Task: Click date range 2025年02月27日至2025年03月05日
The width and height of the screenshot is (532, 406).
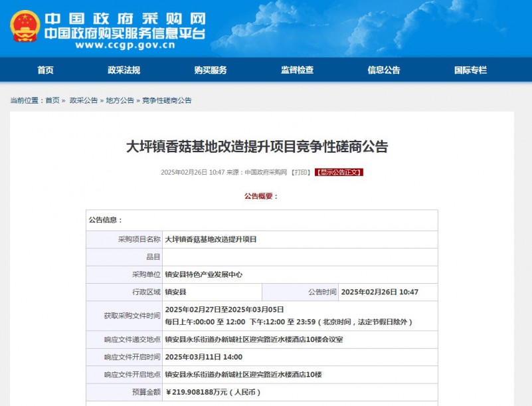Action: (x=224, y=310)
